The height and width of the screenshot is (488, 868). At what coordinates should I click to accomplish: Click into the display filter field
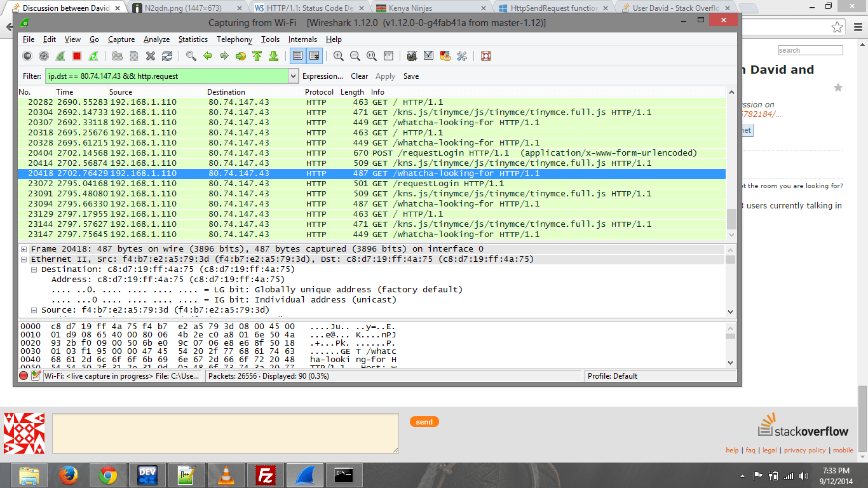[166, 76]
